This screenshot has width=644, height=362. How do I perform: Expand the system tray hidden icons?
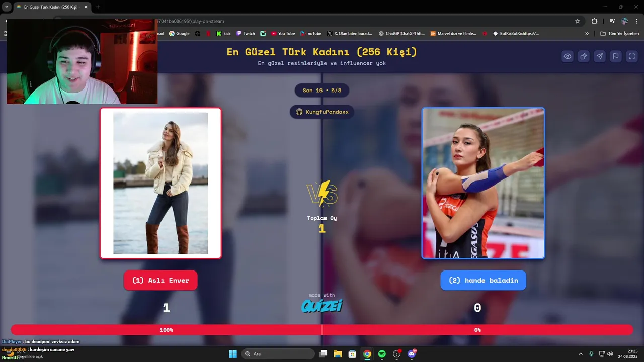[x=580, y=354]
